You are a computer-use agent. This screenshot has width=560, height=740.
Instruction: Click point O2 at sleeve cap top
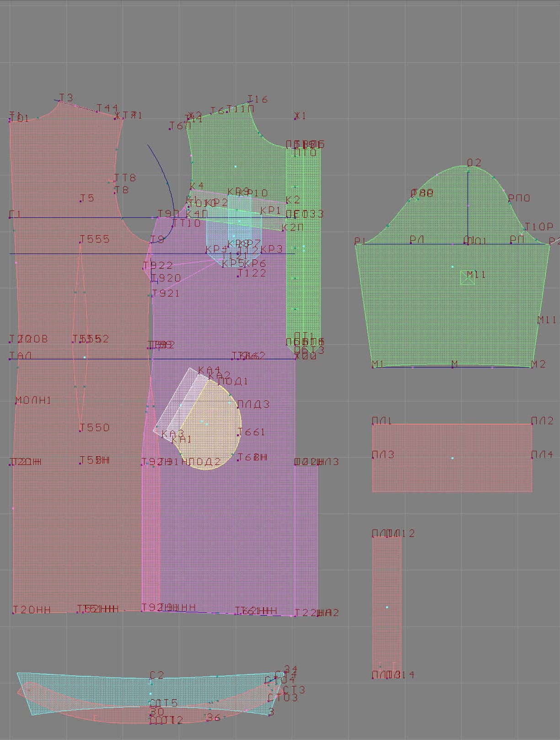[468, 171]
